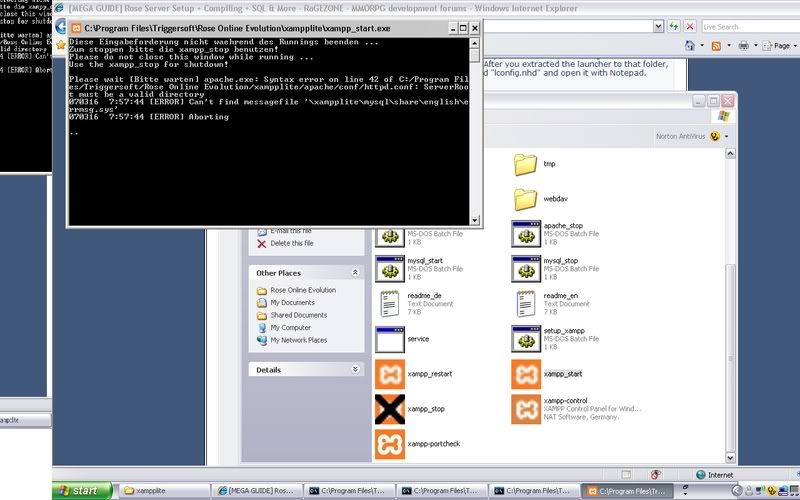Select the readme_de text document icon
The height and width of the screenshot is (500, 800).
click(x=390, y=304)
